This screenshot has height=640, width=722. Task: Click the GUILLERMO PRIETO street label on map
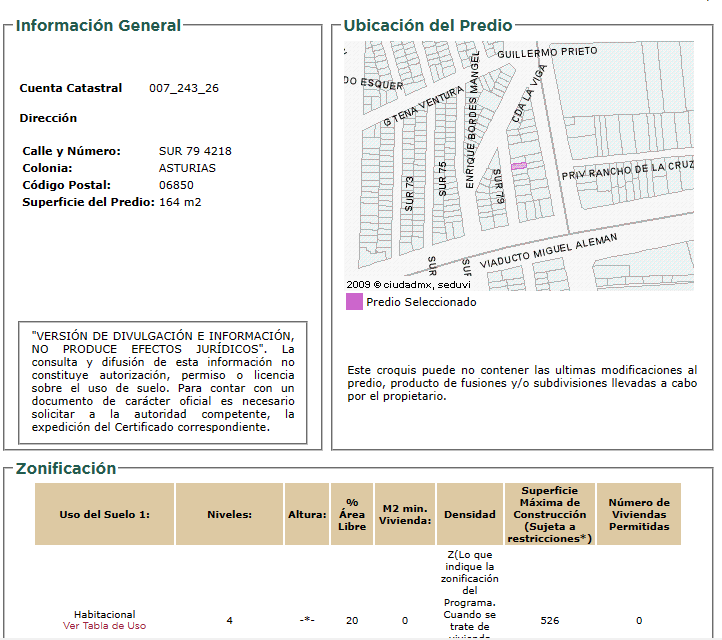coord(547,52)
